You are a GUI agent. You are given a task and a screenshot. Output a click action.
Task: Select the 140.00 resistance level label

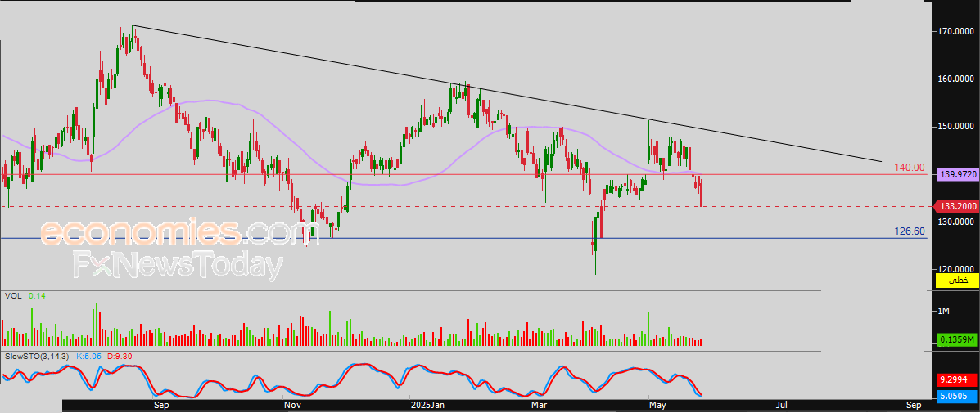click(x=910, y=167)
